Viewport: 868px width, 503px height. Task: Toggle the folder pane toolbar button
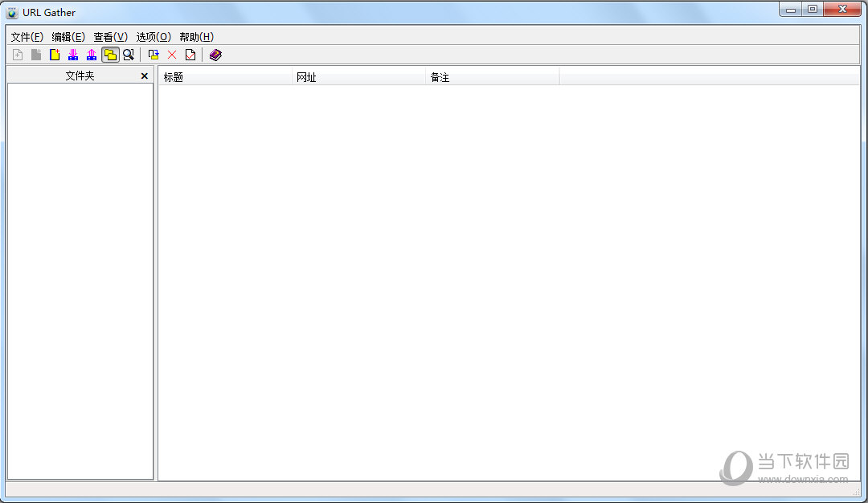[x=110, y=55]
